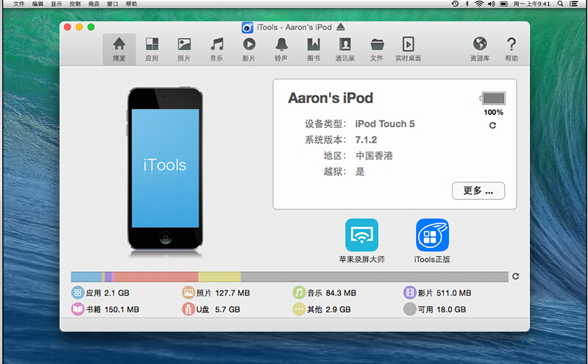The image size is (588, 364).
Task: Open the 商店 menu in menu bar
Action: pos(94,4)
